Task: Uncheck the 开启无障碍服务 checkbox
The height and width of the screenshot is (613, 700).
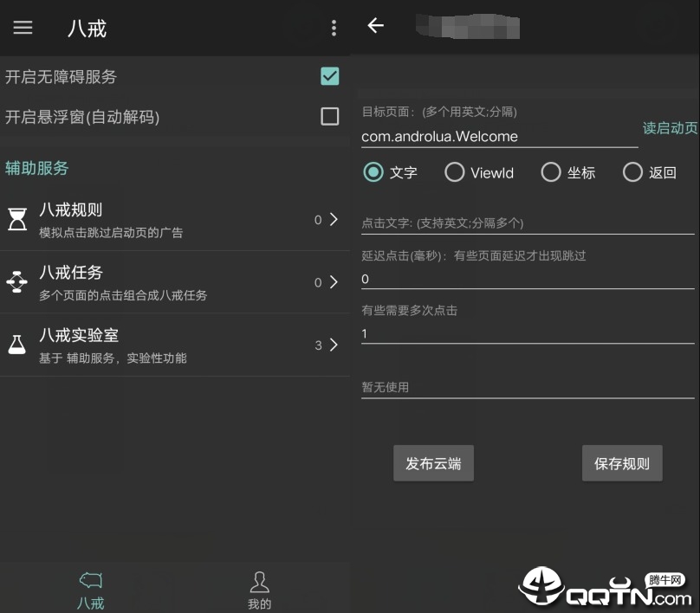Action: 329,76
